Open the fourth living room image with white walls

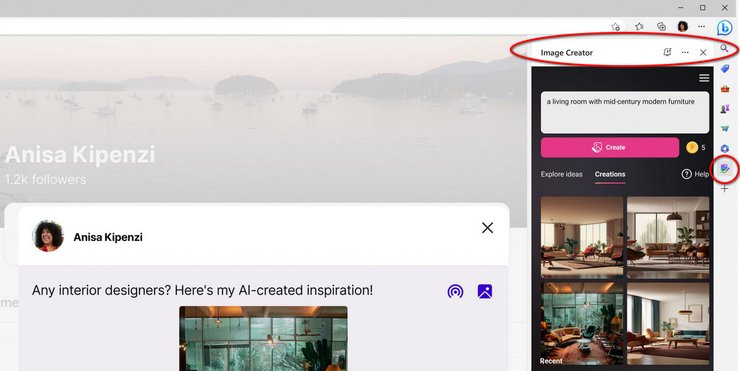668,323
